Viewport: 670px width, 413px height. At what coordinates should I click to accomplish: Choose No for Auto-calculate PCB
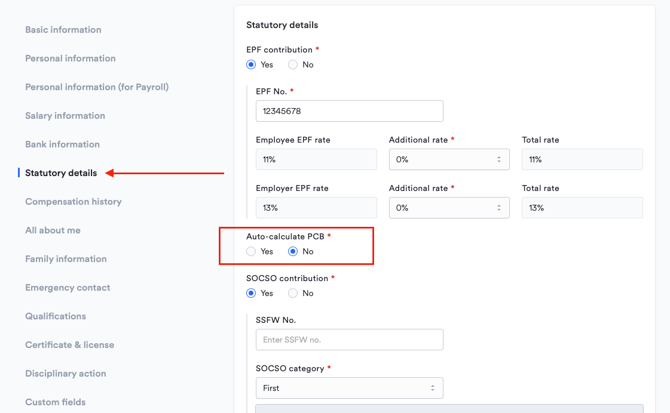(x=293, y=252)
